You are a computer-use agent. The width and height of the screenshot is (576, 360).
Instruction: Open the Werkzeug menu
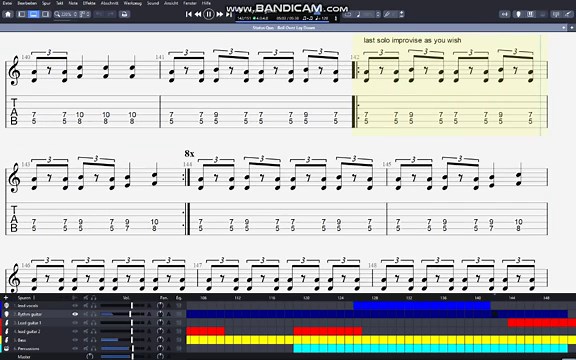132,3
